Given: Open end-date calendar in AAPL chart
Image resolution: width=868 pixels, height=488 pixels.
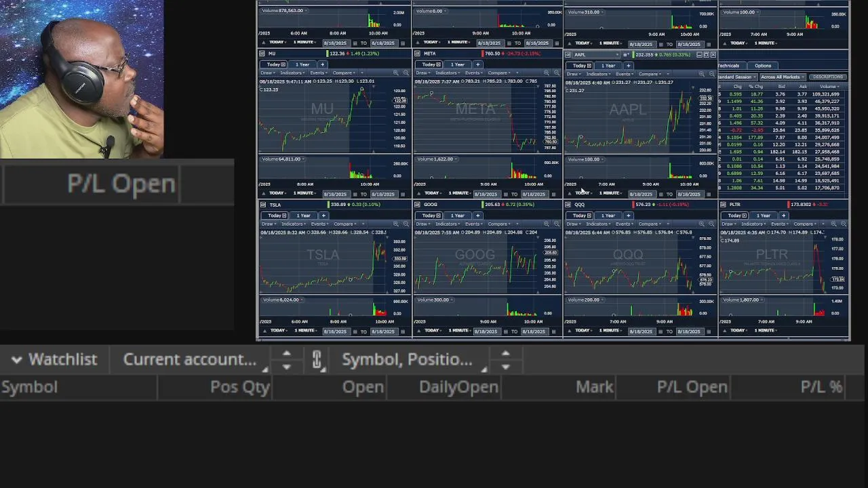Looking at the screenshot, I should [709, 194].
